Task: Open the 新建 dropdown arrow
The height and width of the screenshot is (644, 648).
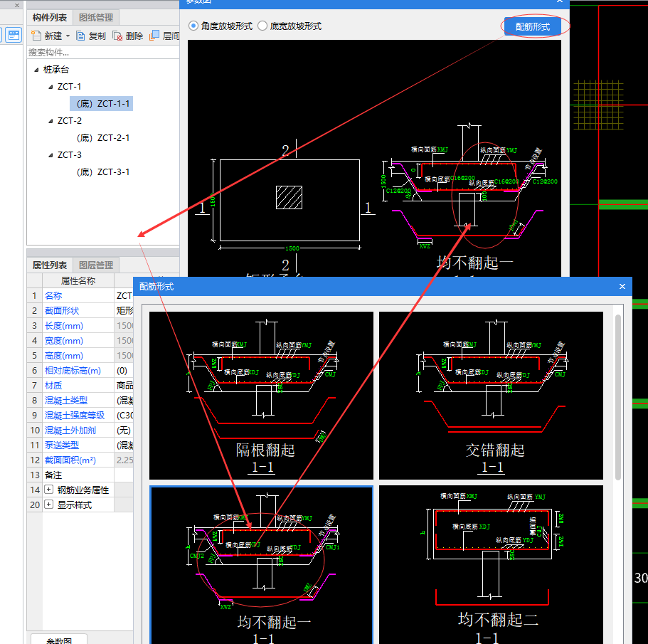Action: 68,36
